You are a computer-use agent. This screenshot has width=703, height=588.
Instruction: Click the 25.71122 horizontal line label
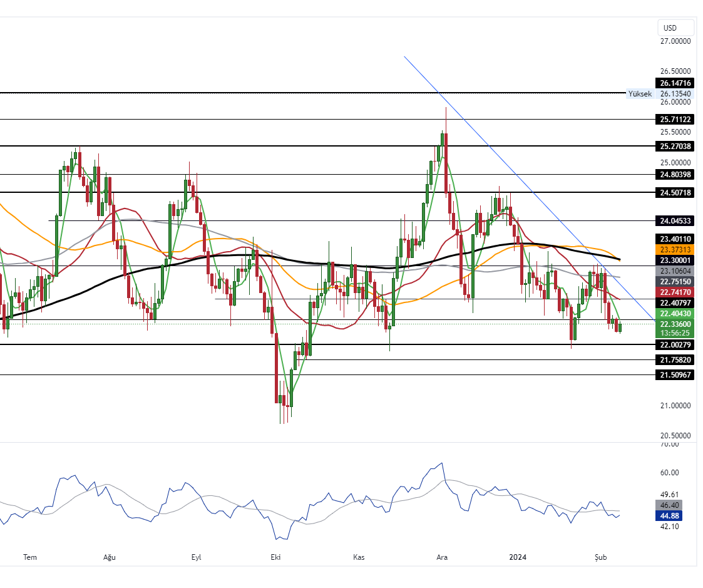point(675,119)
